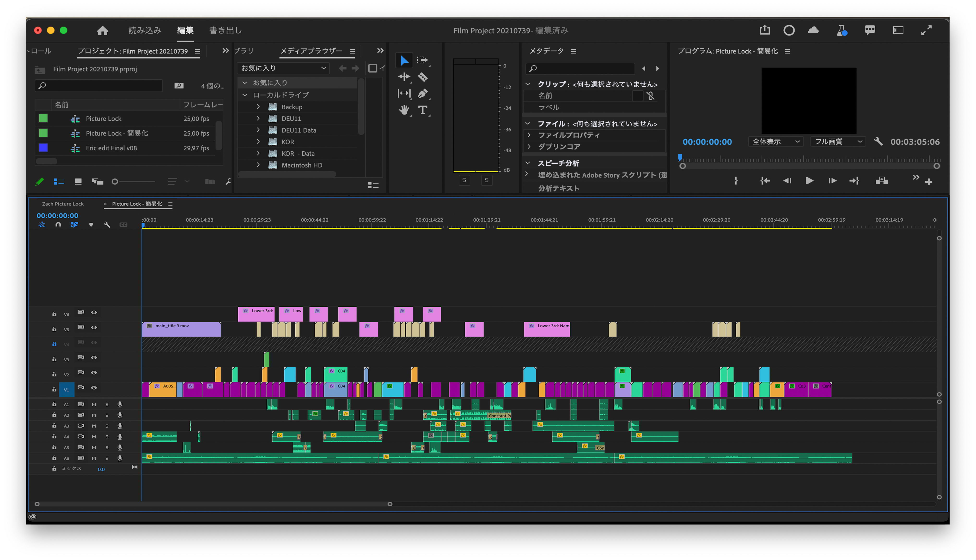
Task: Expand the Backup folder in Media Browser
Action: pyautogui.click(x=258, y=107)
